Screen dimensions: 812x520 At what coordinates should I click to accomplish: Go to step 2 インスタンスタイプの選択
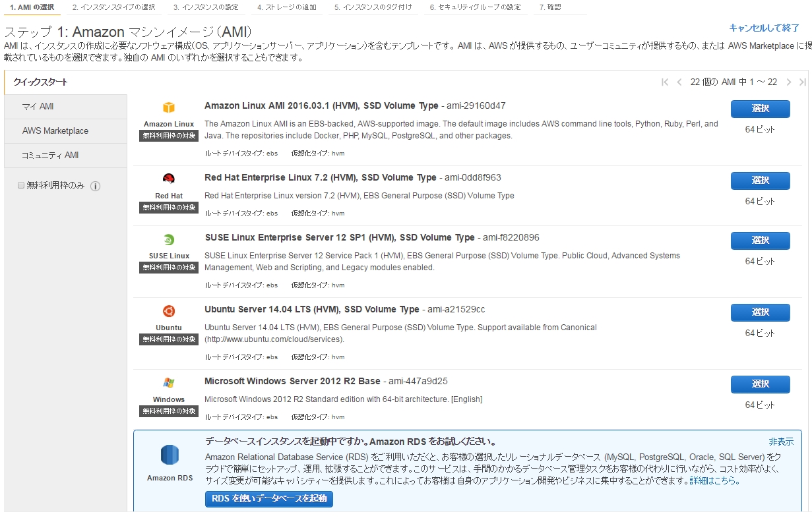113,7
